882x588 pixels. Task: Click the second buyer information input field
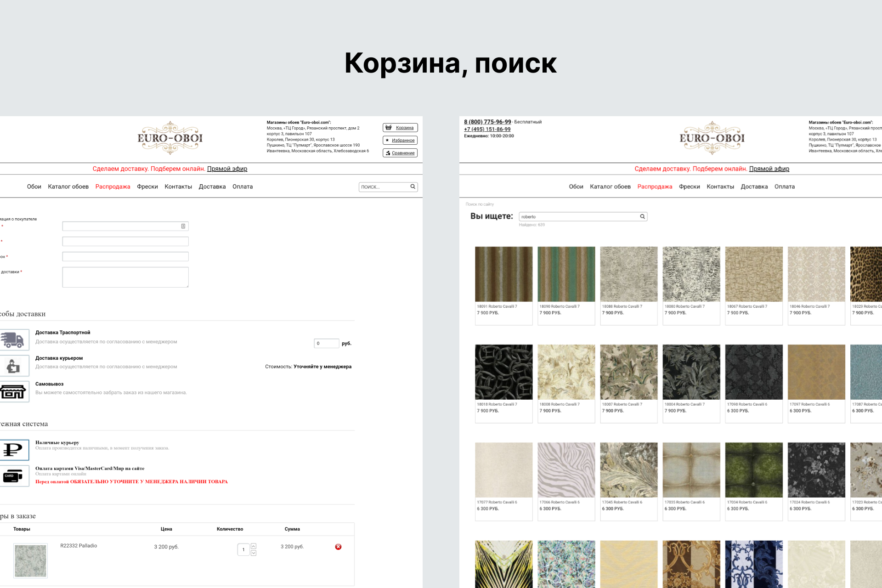pyautogui.click(x=125, y=241)
